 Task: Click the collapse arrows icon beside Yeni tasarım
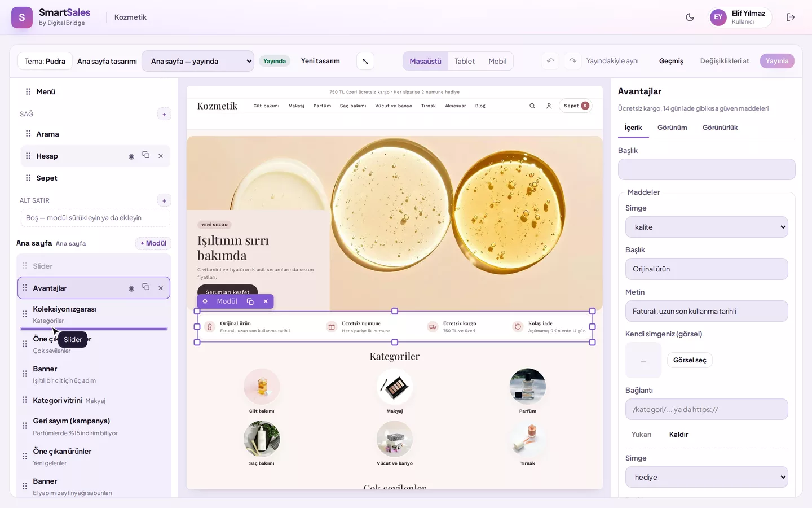365,61
